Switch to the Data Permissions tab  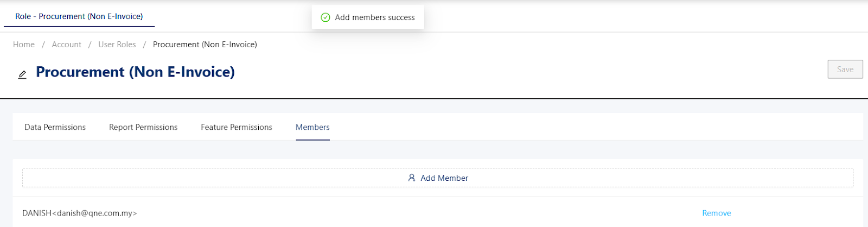(x=55, y=127)
